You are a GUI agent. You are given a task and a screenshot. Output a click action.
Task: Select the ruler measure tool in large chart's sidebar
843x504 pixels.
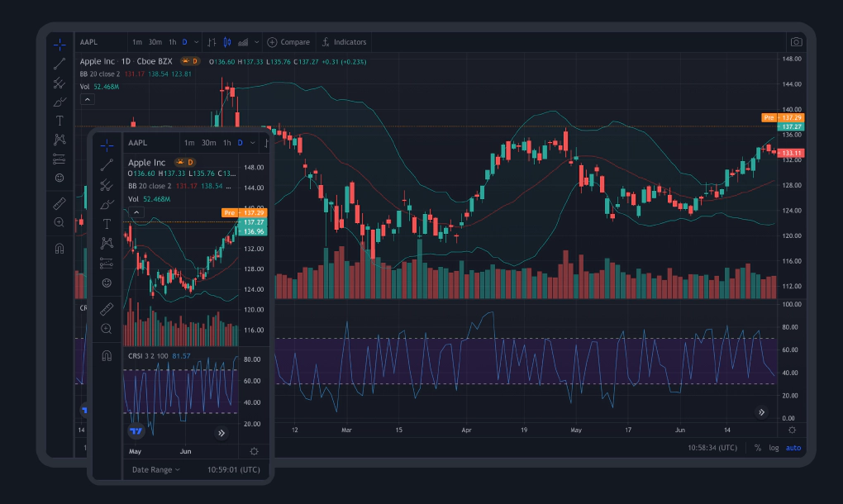[x=60, y=202]
